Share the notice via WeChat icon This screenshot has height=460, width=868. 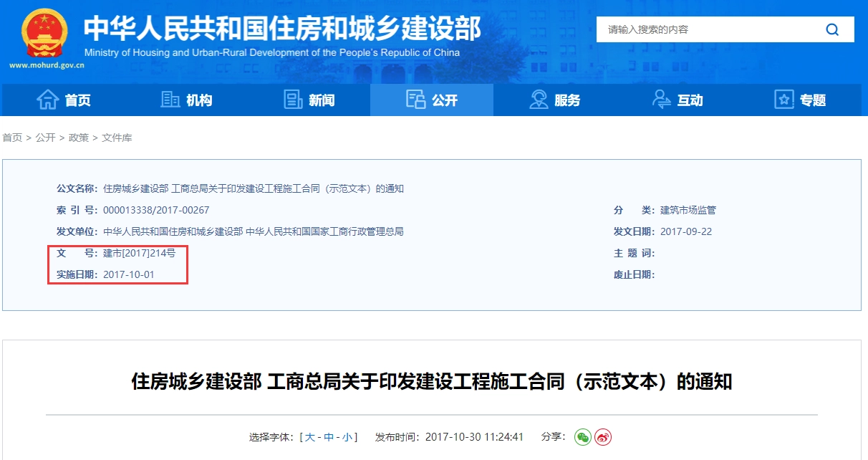583,437
